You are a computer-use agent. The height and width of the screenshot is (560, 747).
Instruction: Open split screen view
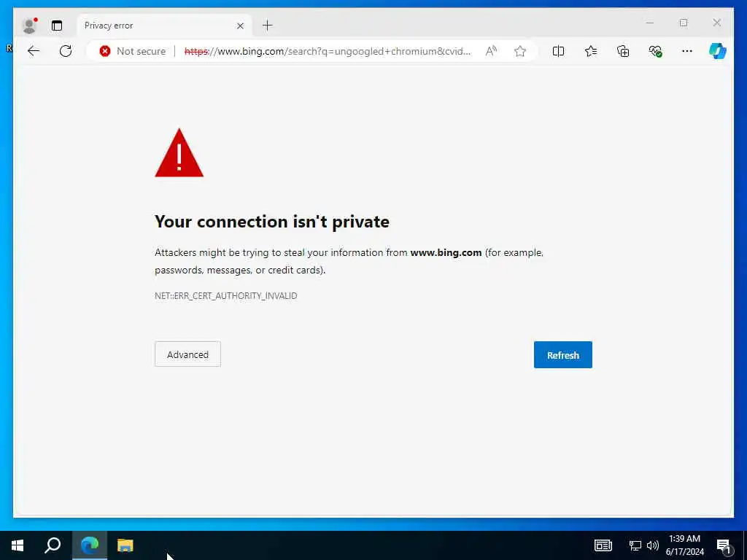point(558,51)
